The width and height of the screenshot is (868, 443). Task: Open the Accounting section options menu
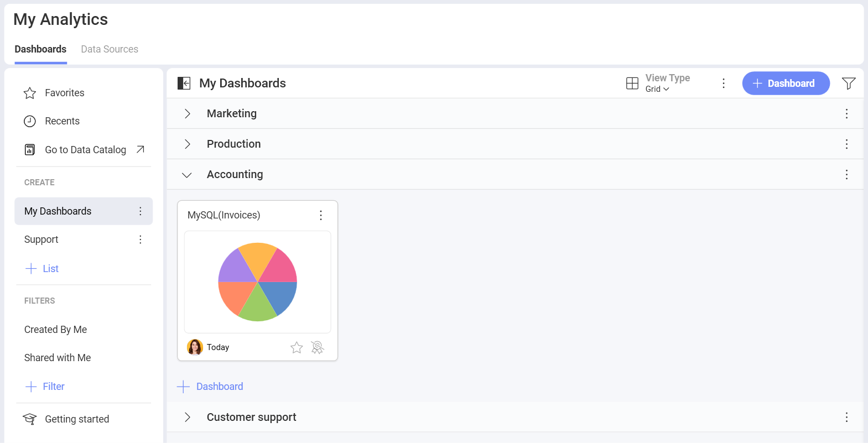click(846, 174)
